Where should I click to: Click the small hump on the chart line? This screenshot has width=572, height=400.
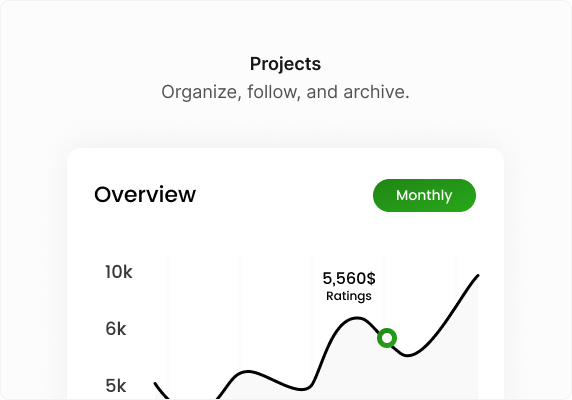tap(248, 372)
